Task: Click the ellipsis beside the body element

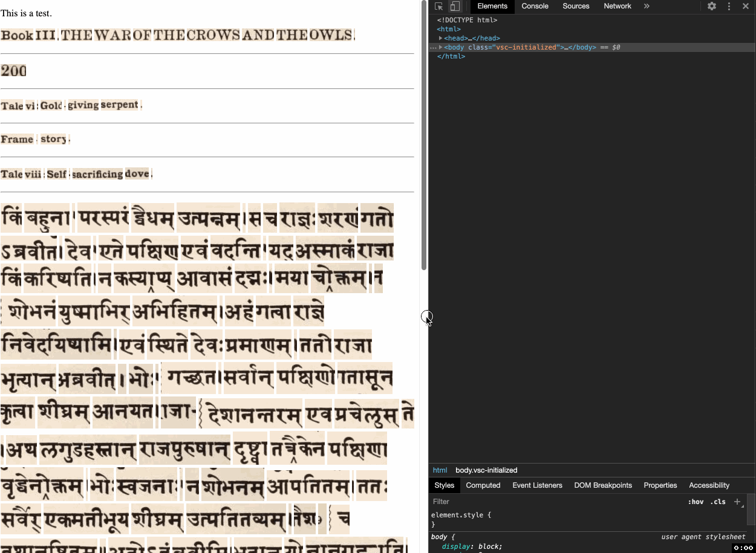Action: [x=432, y=47]
